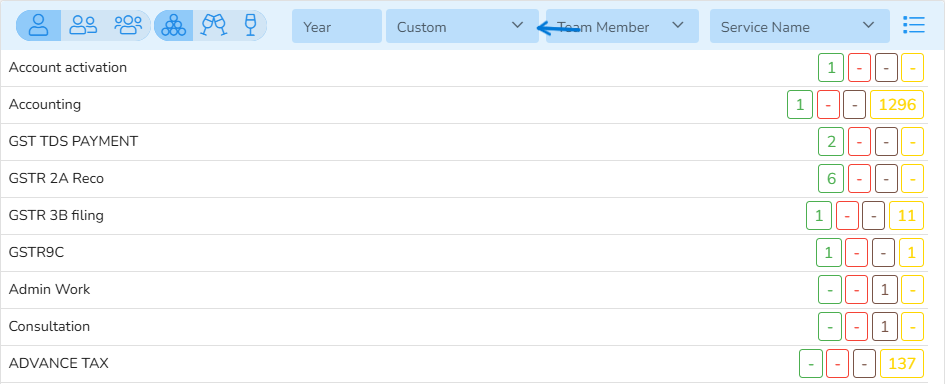Click brown dash box in GSTR 3B filing row
The height and width of the screenshot is (384, 945).
[x=873, y=216]
